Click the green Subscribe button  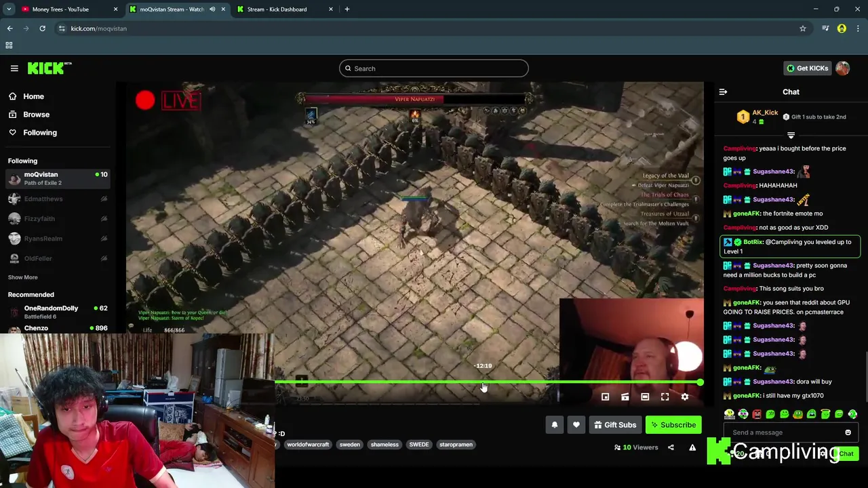click(674, 425)
